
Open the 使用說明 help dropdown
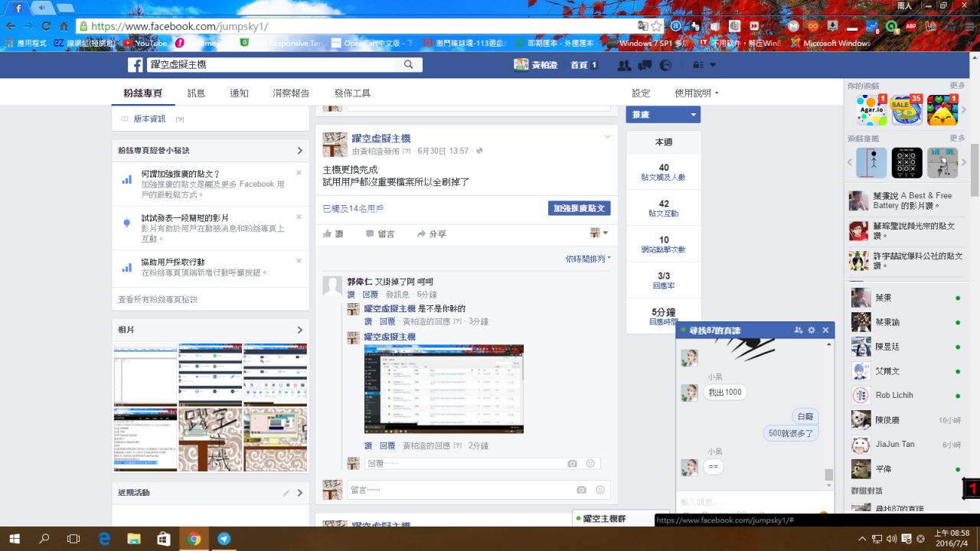697,93
